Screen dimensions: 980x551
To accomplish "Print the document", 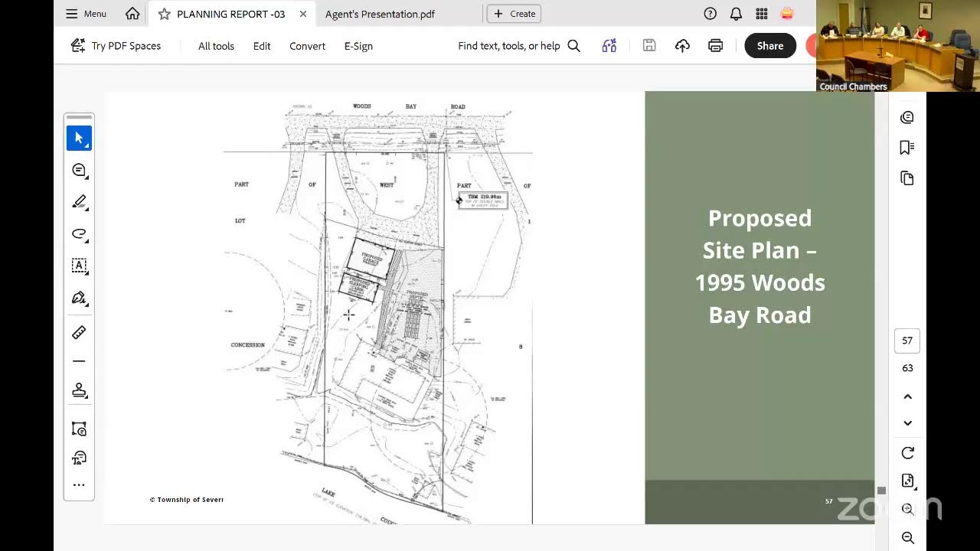I will tap(715, 46).
